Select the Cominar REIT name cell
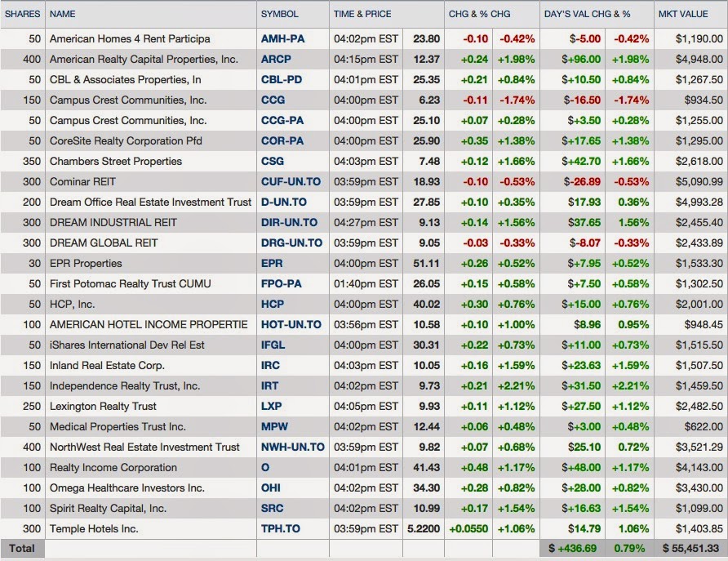The width and height of the screenshot is (728, 561). [82, 182]
